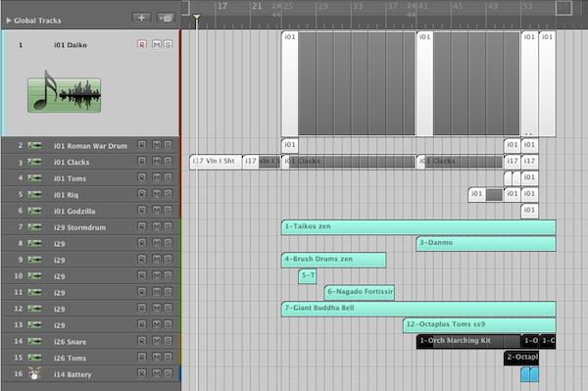588x391 pixels.
Task: Click the i01 Clacks track icon
Action: point(34,162)
